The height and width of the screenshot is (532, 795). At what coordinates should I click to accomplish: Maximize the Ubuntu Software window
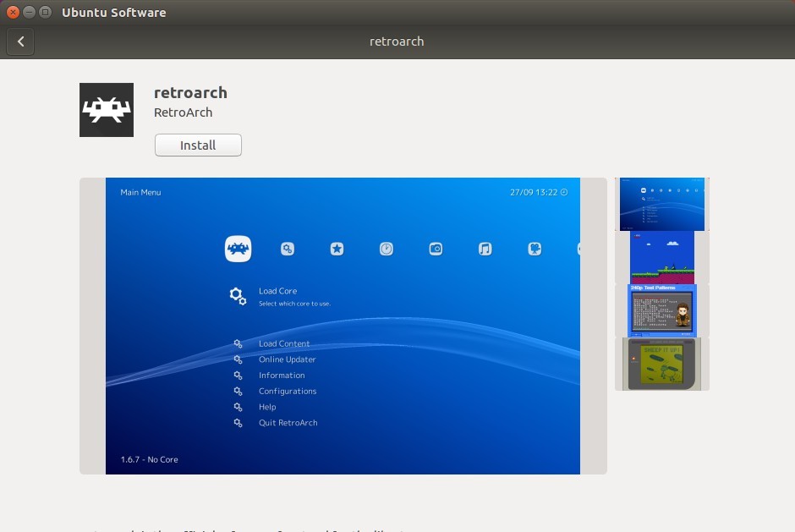(x=45, y=12)
